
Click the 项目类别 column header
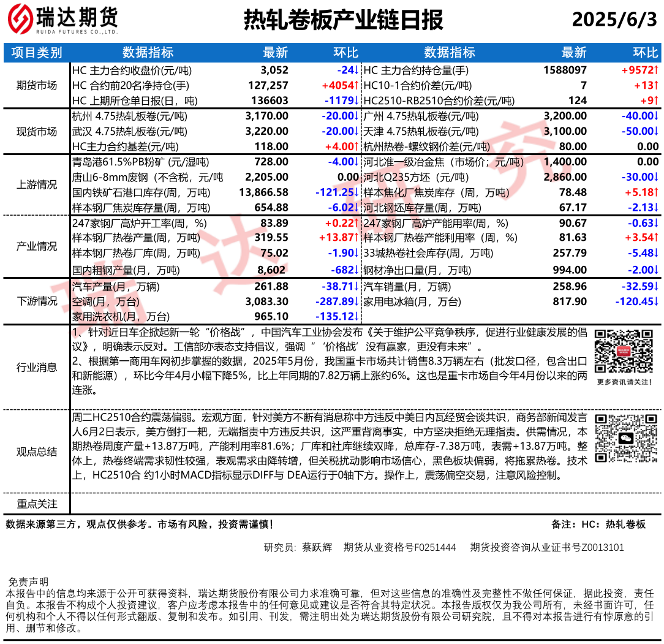[37, 53]
